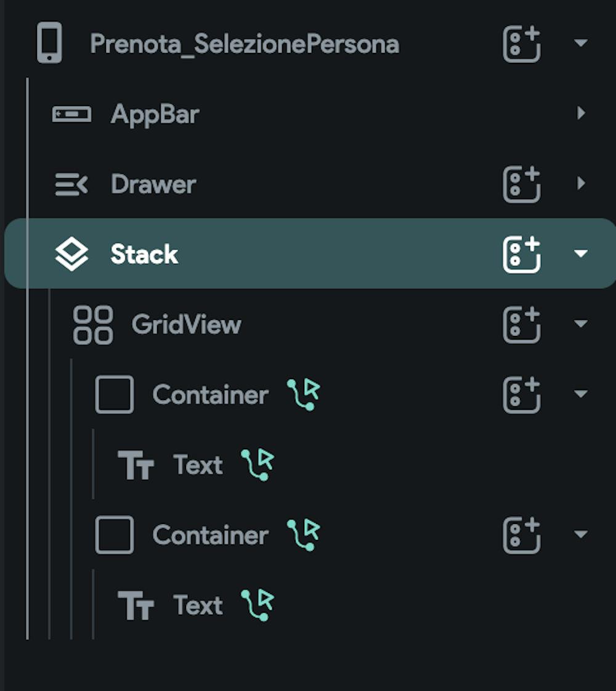Click the action flow icon on first Container
This screenshot has width=616, height=691.
(304, 395)
